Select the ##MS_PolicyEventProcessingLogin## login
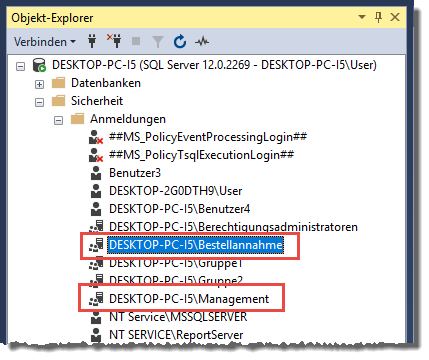Screen dimensions: 429x360 click(208, 137)
